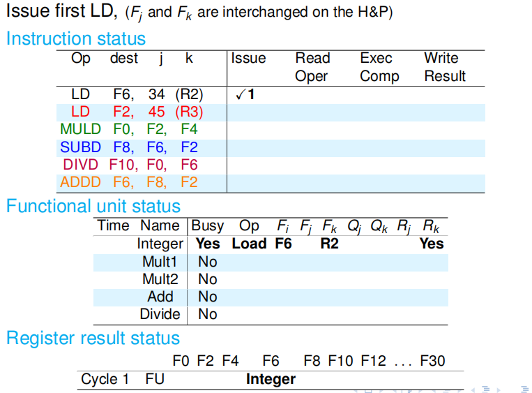Click the 'Load' Op cell in Integer row

click(249, 244)
